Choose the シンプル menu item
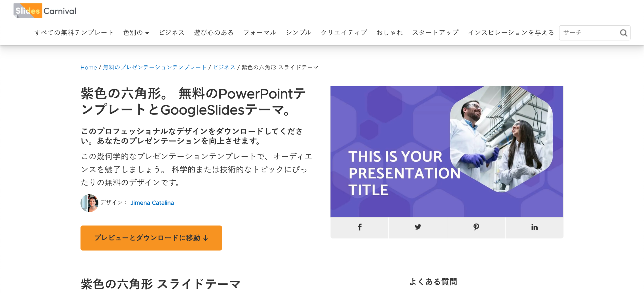Image resolution: width=644 pixels, height=295 pixels. point(298,33)
